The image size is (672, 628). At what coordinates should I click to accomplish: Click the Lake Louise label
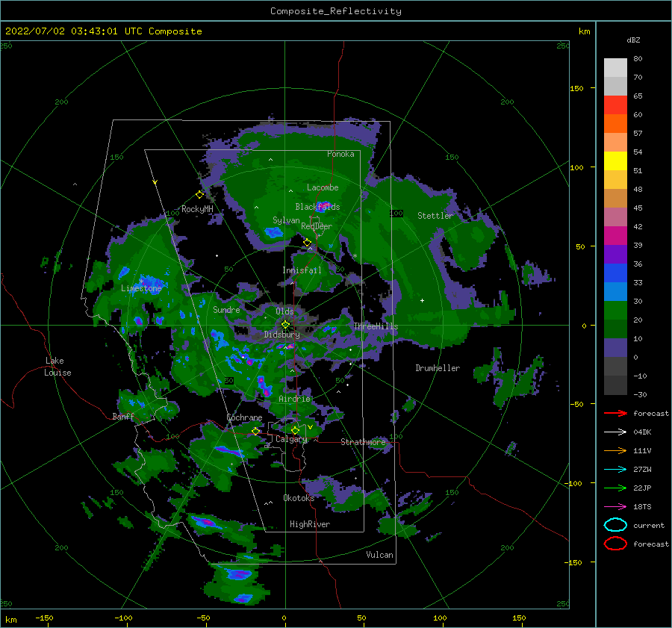(x=57, y=367)
